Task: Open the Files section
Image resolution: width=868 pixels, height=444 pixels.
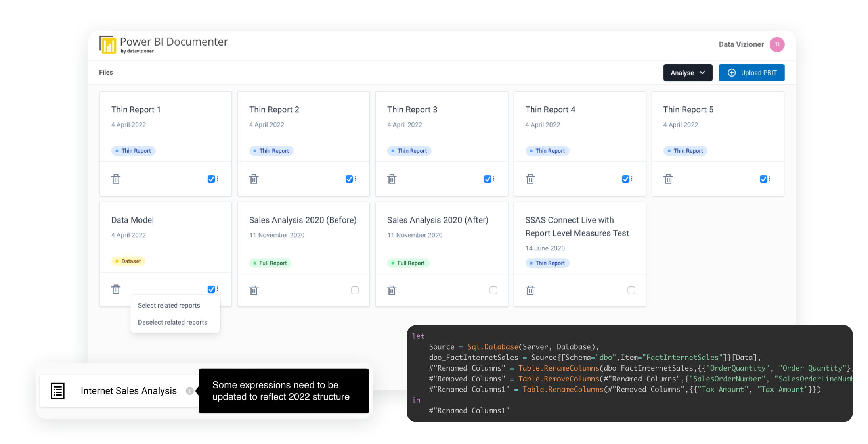Action: [105, 72]
